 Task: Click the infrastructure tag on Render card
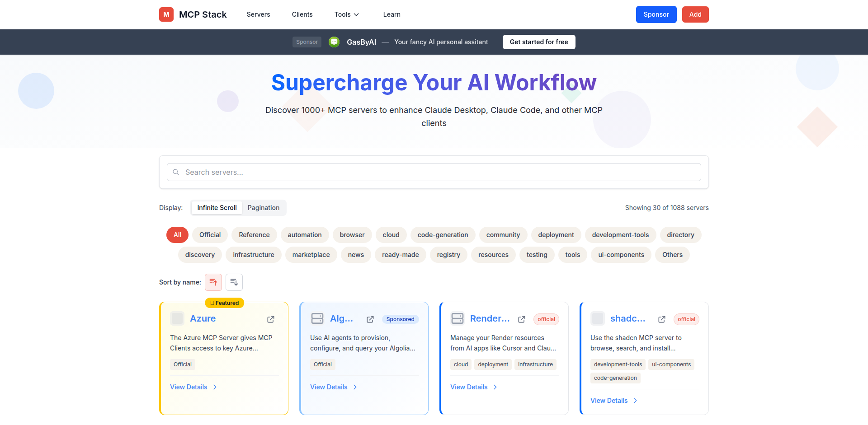click(x=535, y=364)
